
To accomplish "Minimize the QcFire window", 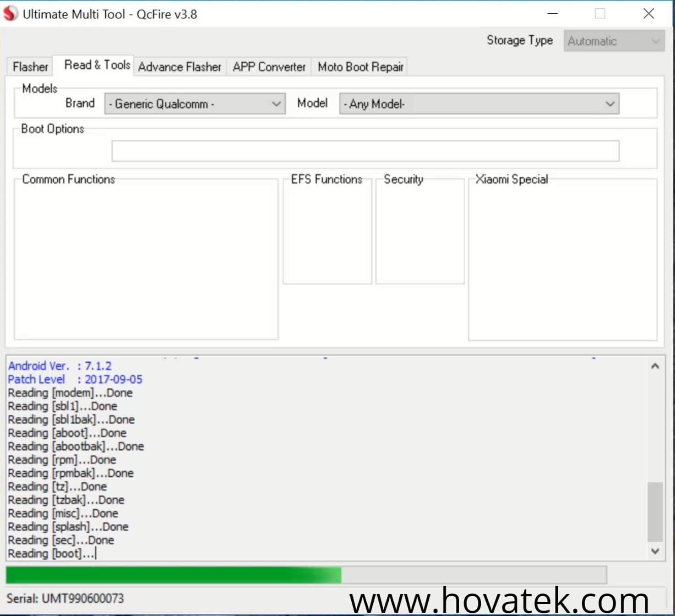I will coord(553,14).
